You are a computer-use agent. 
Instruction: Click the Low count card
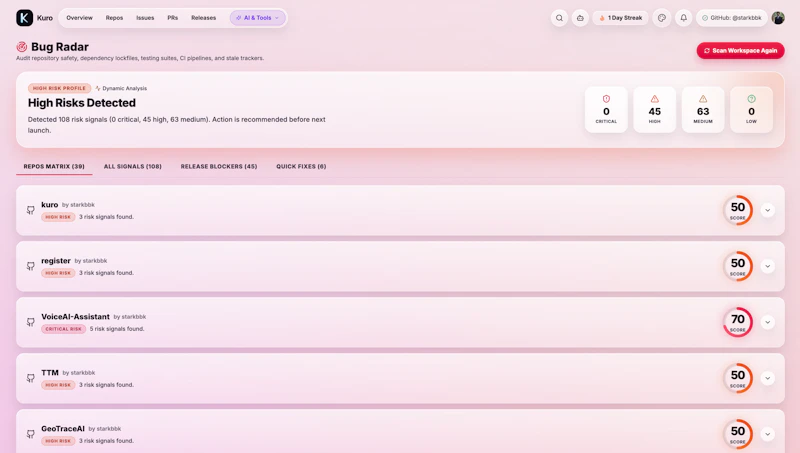752,110
